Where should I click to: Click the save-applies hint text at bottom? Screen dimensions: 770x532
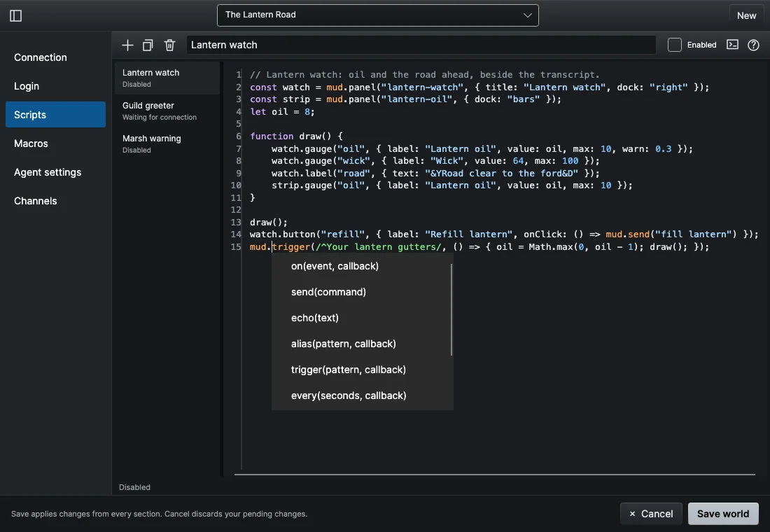[159, 514]
